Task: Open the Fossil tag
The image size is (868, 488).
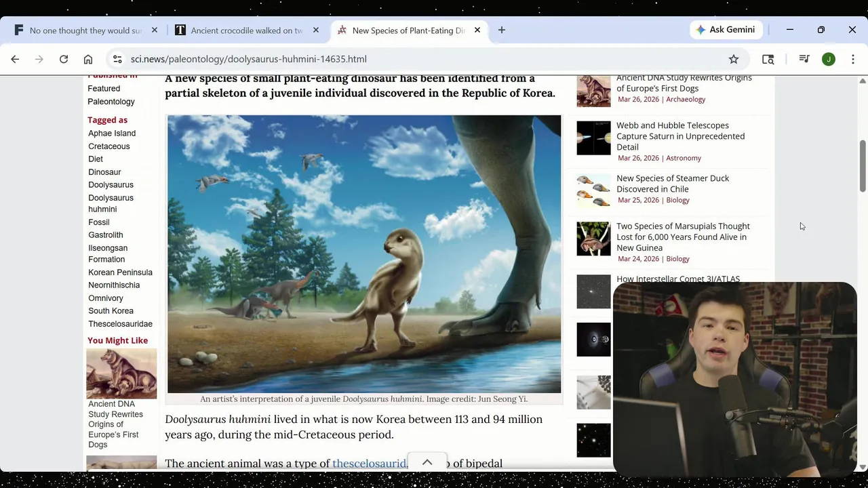Action: (99, 222)
